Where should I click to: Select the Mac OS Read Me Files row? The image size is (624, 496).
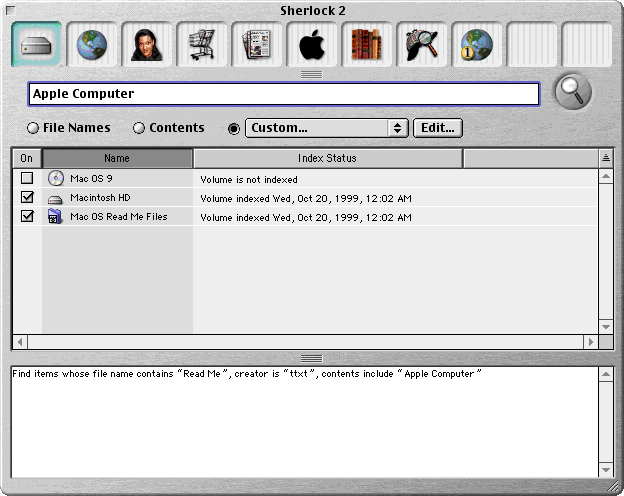[306, 217]
